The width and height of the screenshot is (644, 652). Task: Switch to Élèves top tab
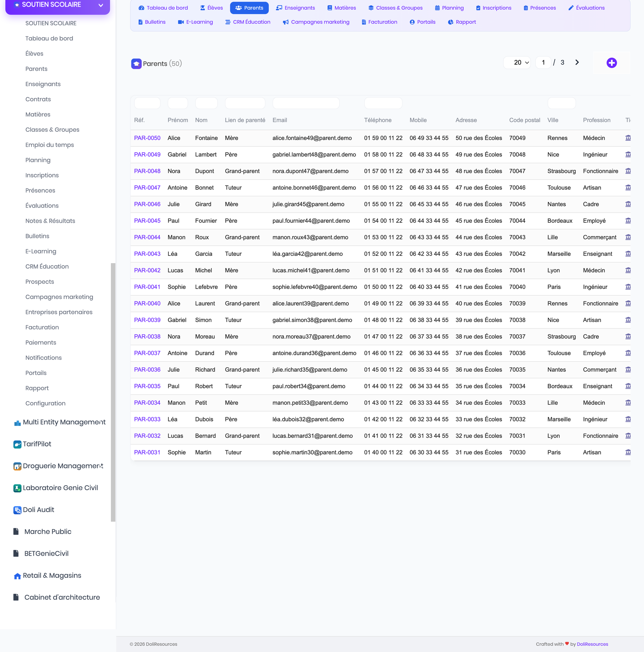[211, 8]
